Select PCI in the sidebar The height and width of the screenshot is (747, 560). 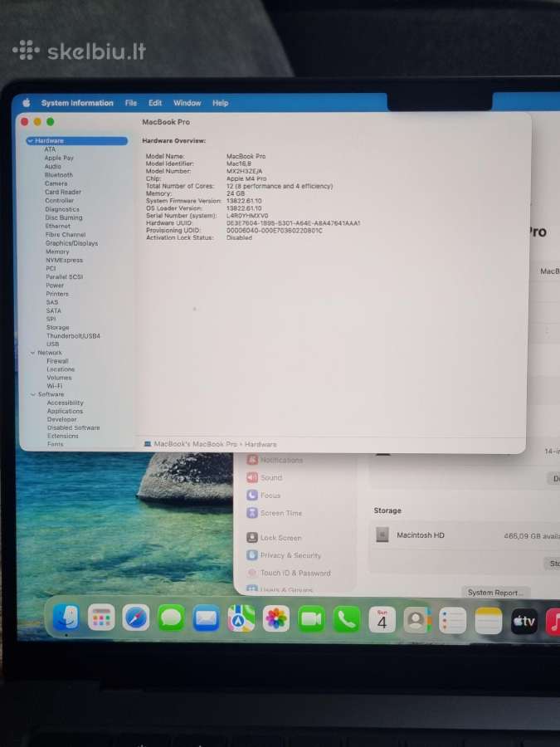(x=51, y=268)
